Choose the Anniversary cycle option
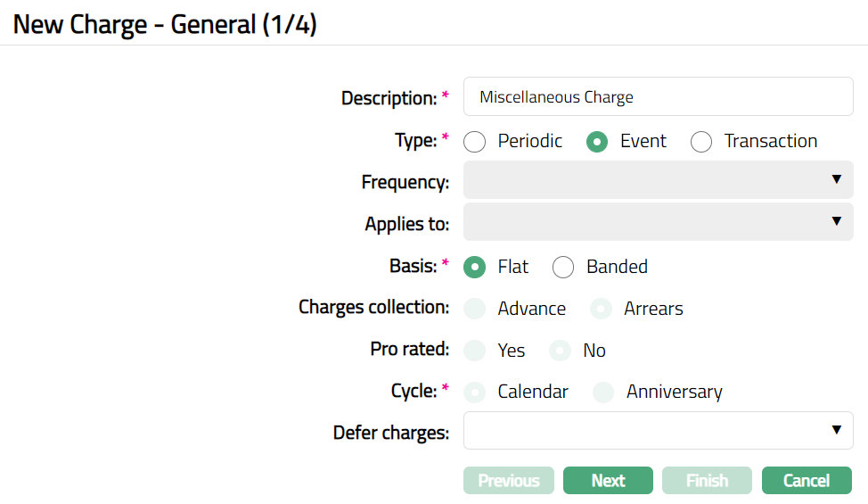The width and height of the screenshot is (868, 504). coord(603,392)
